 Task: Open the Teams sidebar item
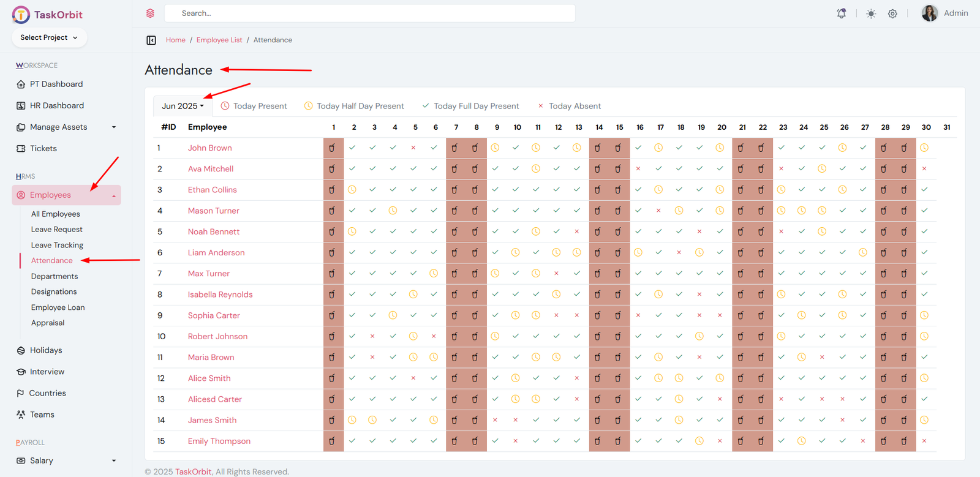(42, 415)
